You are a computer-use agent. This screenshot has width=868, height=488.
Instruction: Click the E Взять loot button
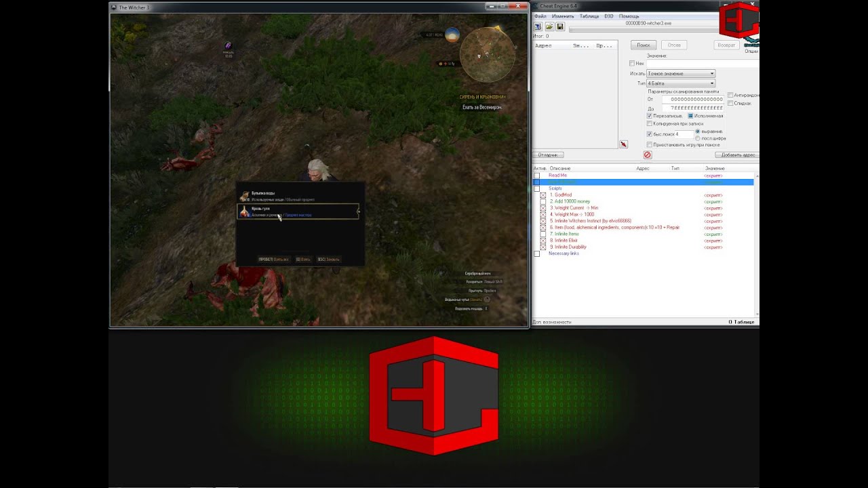tap(302, 260)
